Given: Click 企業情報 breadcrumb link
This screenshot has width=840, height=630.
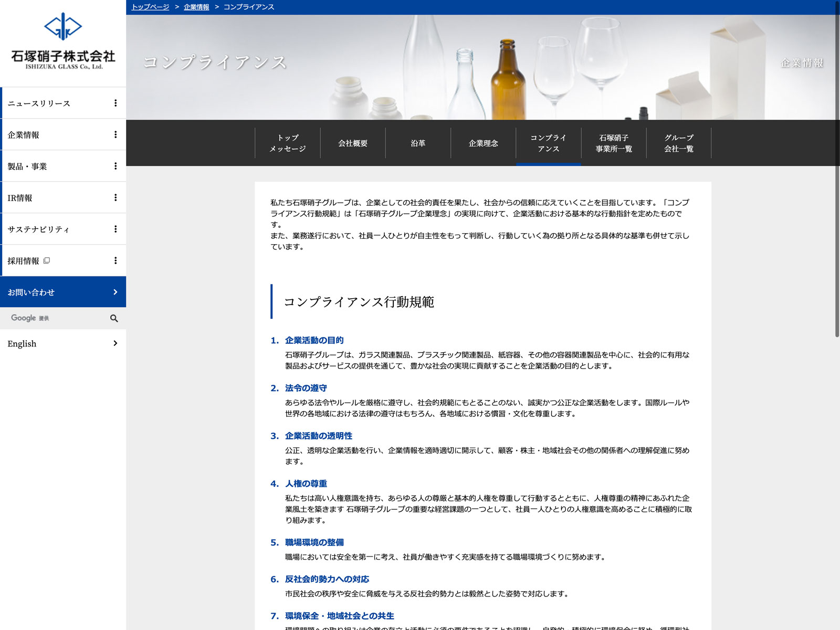Looking at the screenshot, I should pos(196,7).
